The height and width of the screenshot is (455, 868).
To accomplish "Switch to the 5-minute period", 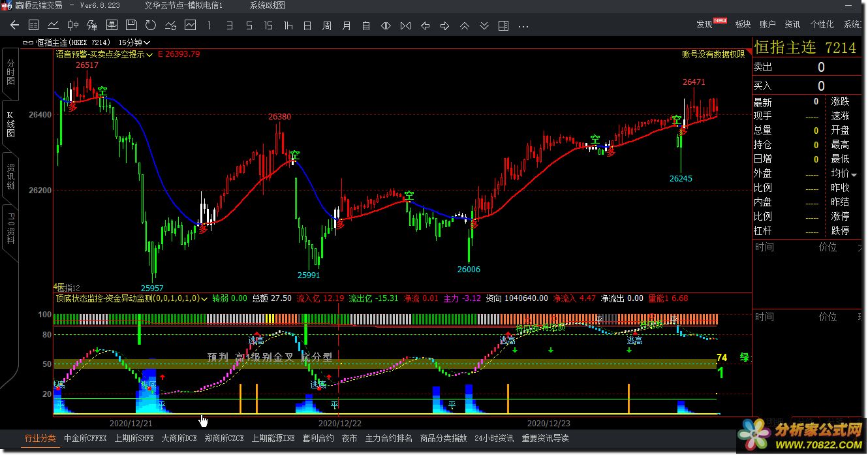I will click(249, 25).
